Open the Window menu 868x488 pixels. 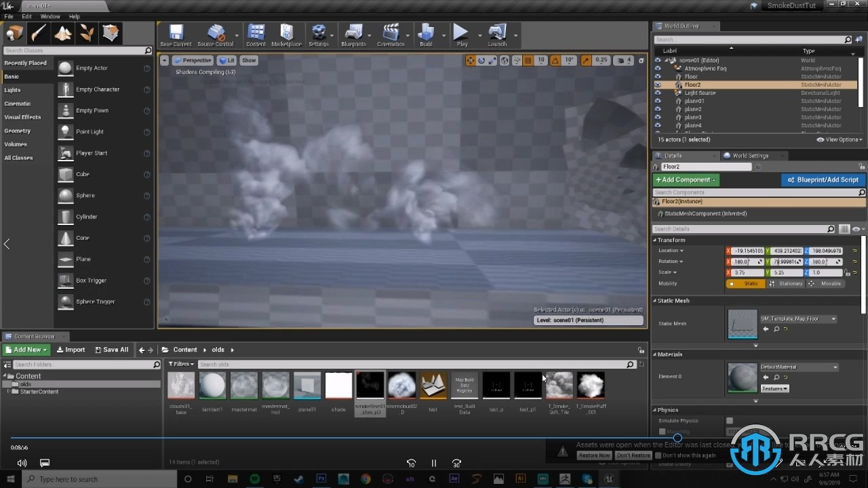(x=50, y=16)
